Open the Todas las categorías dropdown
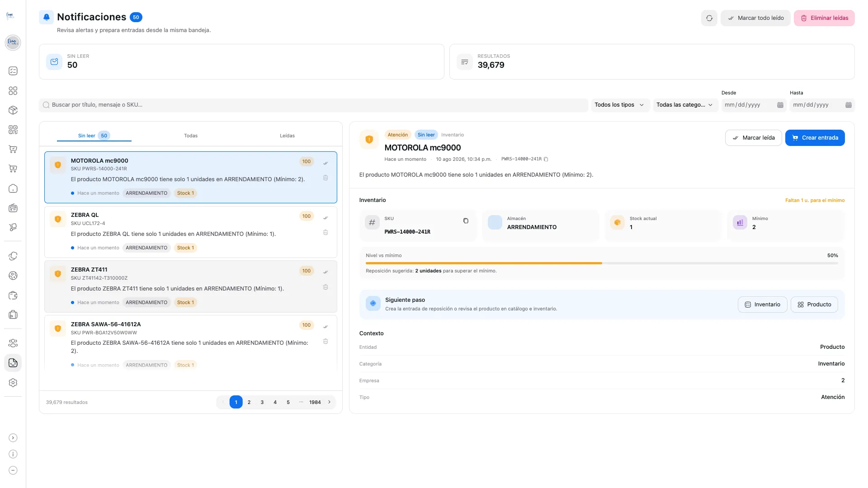This screenshot has height=488, width=868. click(685, 105)
